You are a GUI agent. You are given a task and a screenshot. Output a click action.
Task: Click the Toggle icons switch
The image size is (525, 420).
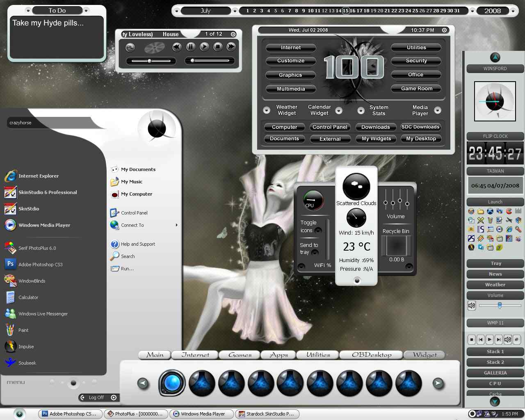click(318, 230)
